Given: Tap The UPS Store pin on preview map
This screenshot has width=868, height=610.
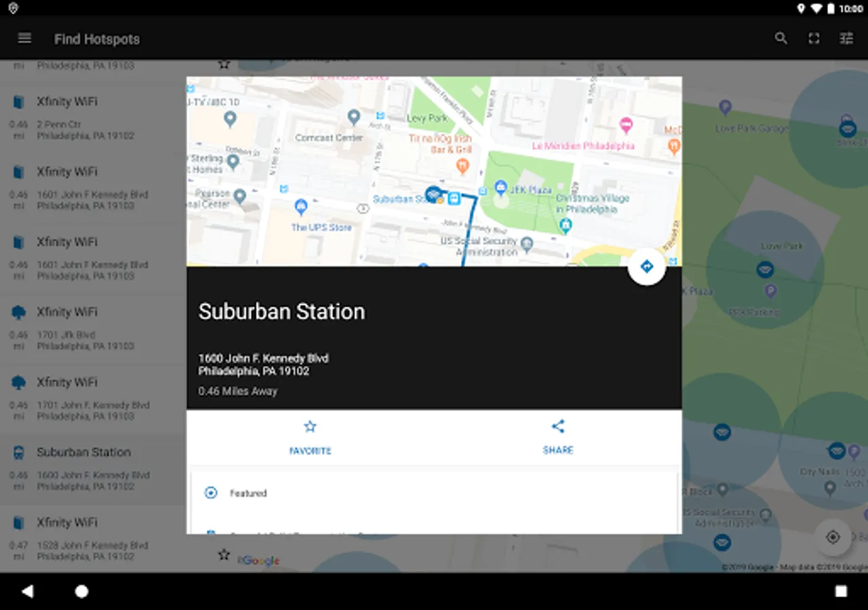Looking at the screenshot, I should (301, 206).
